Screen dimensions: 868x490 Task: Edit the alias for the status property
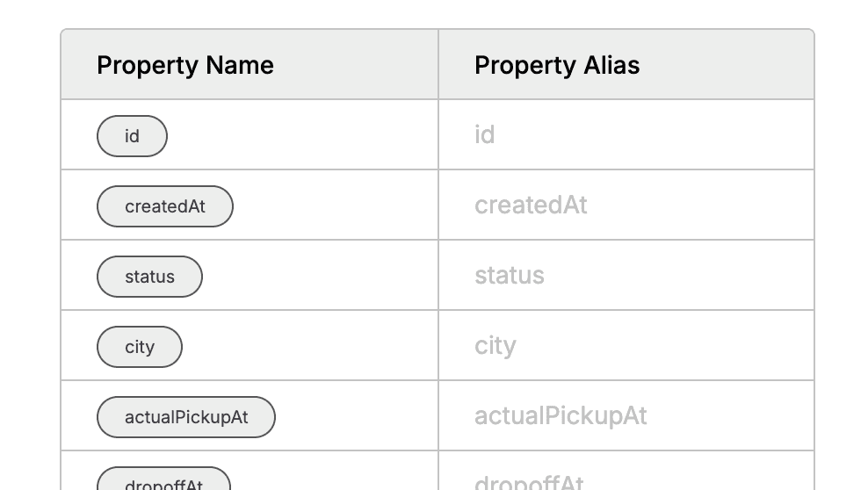pyautogui.click(x=626, y=276)
